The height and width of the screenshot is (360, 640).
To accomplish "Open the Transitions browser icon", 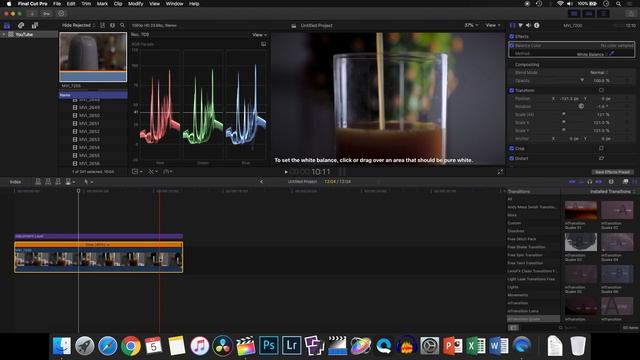I will point(634,182).
